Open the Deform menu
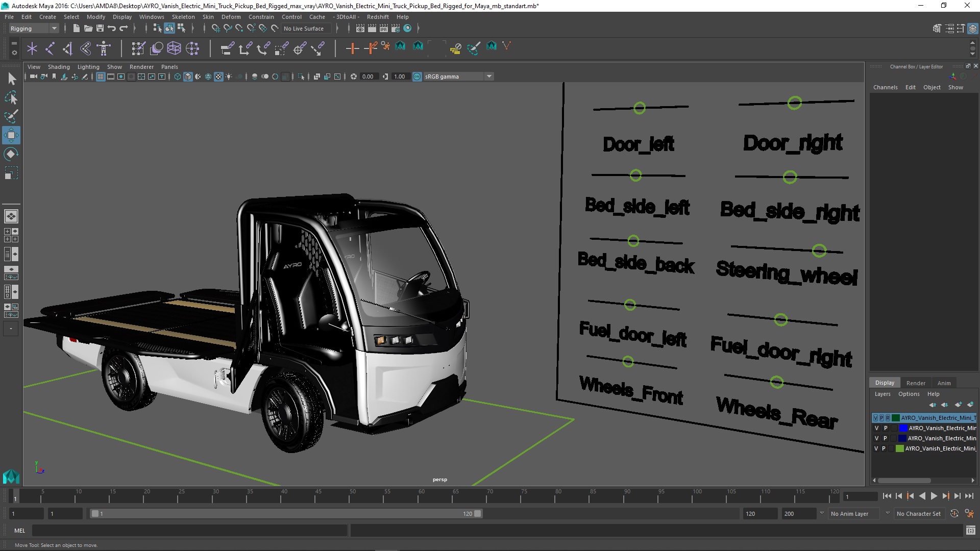The width and height of the screenshot is (980, 551). (x=231, y=17)
